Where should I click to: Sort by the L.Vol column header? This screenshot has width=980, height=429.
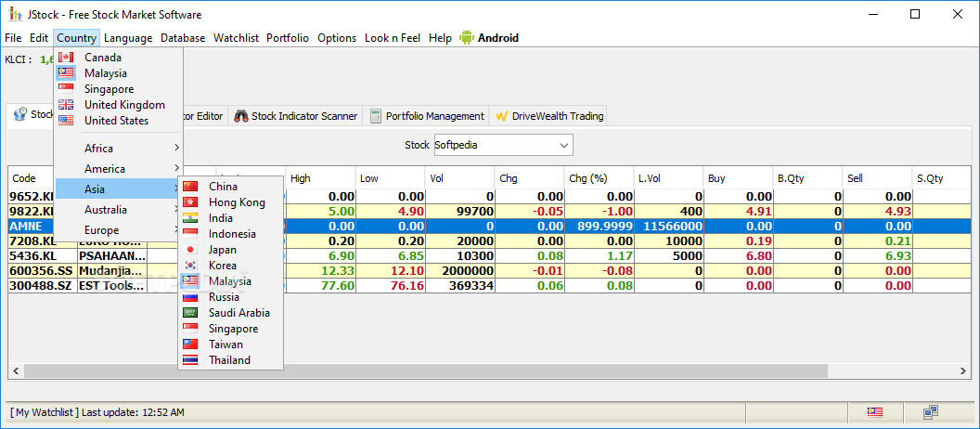coord(668,178)
